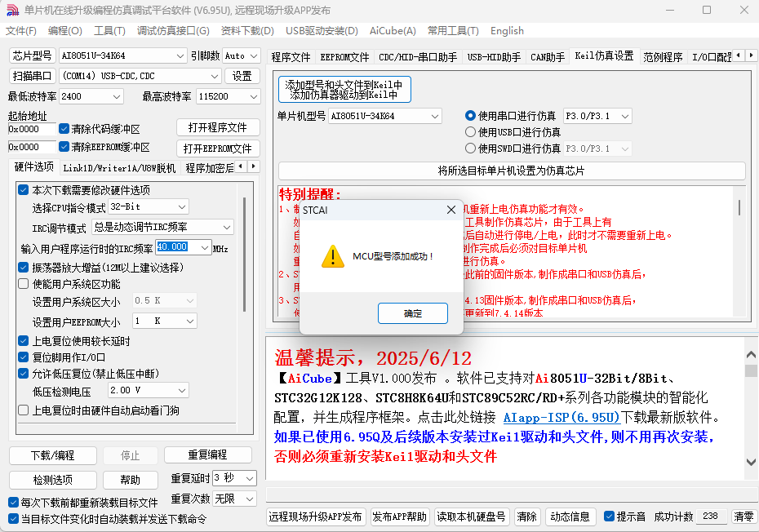Open the AIapp-ISP(6.95U) download link
The image size is (759, 532).
(561, 417)
